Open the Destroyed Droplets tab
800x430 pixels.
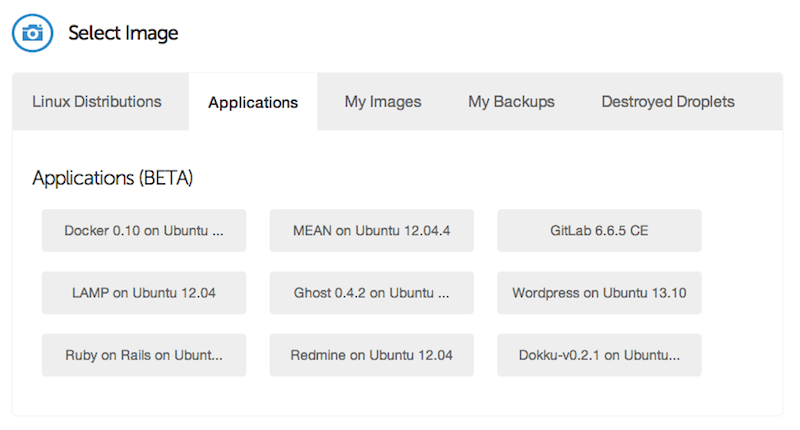click(668, 102)
